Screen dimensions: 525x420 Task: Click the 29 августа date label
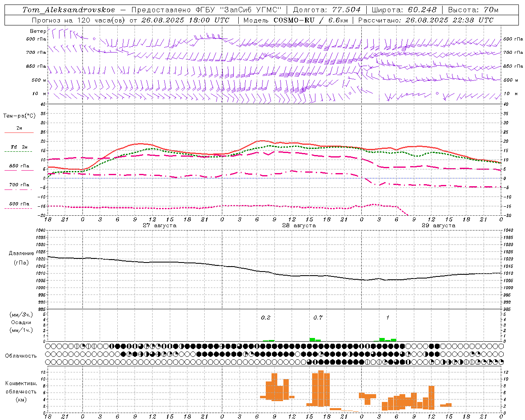coord(438,226)
